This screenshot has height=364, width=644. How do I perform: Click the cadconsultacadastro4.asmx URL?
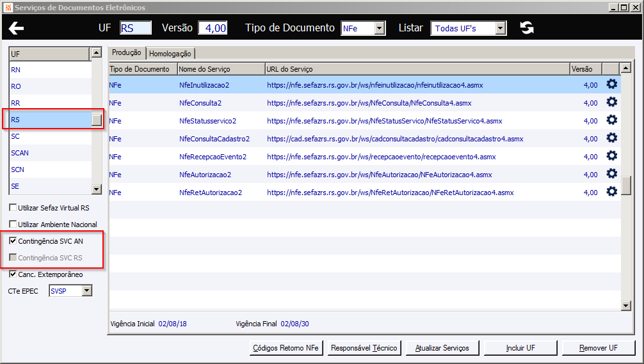coord(395,139)
